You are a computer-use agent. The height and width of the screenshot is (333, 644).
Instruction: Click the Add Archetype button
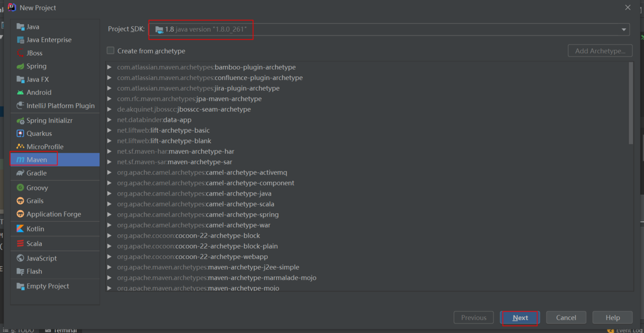600,51
